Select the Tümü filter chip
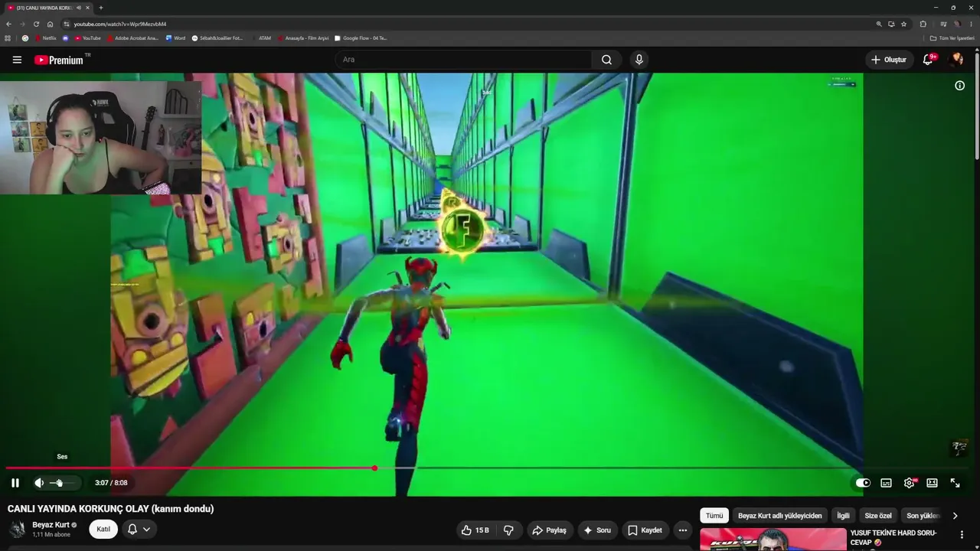980x551 pixels. click(x=714, y=516)
